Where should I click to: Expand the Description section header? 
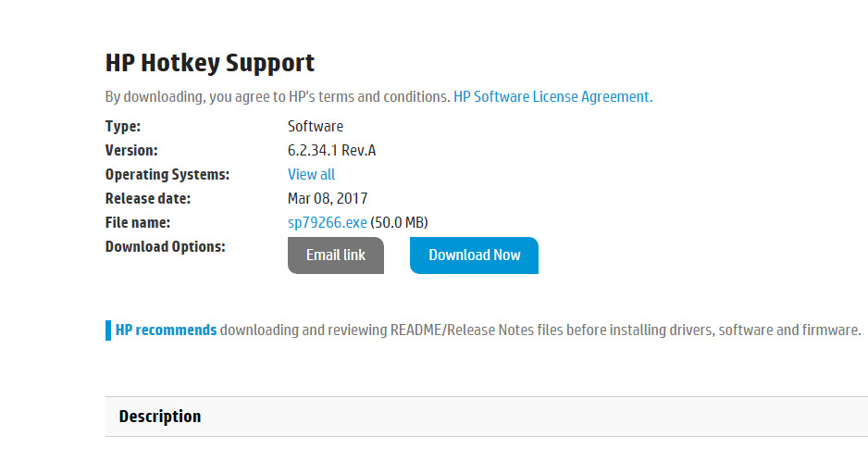point(487,417)
